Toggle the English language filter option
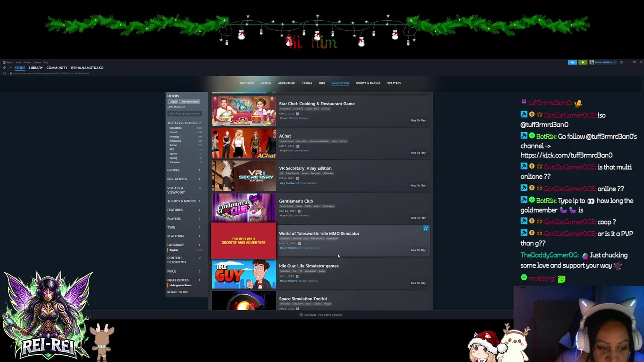644x362 pixels. 174,250
